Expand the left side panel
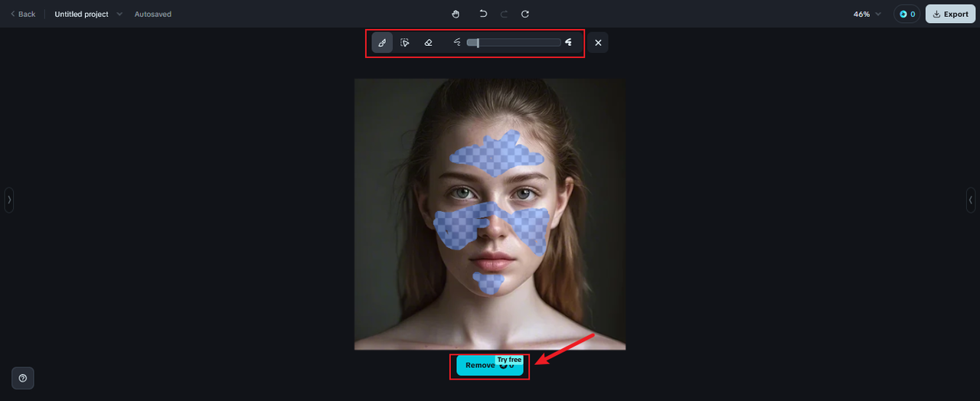The height and width of the screenshot is (401, 980). coord(9,200)
